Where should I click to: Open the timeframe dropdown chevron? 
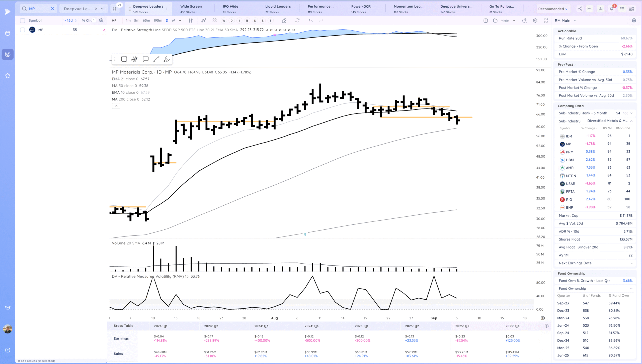click(x=180, y=21)
